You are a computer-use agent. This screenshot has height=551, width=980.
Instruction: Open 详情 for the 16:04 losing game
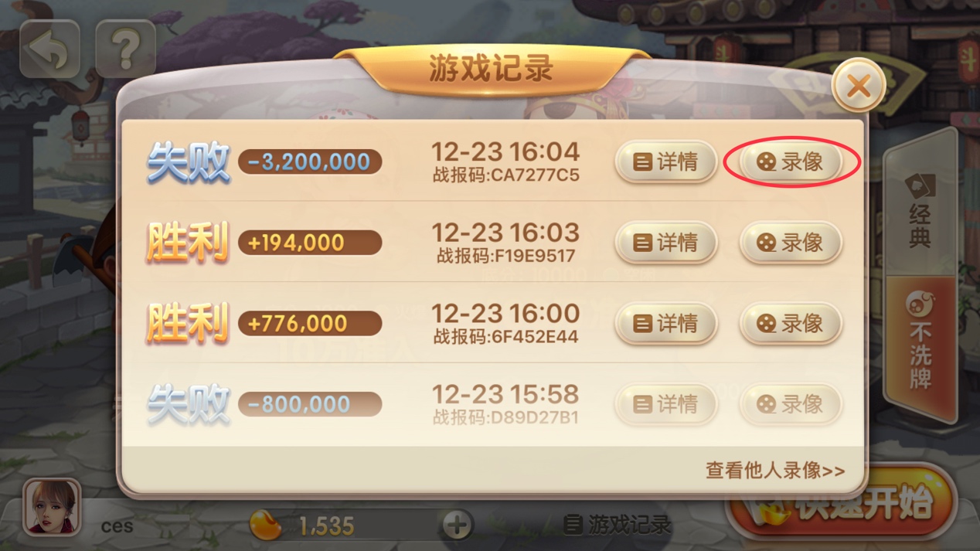[665, 162]
